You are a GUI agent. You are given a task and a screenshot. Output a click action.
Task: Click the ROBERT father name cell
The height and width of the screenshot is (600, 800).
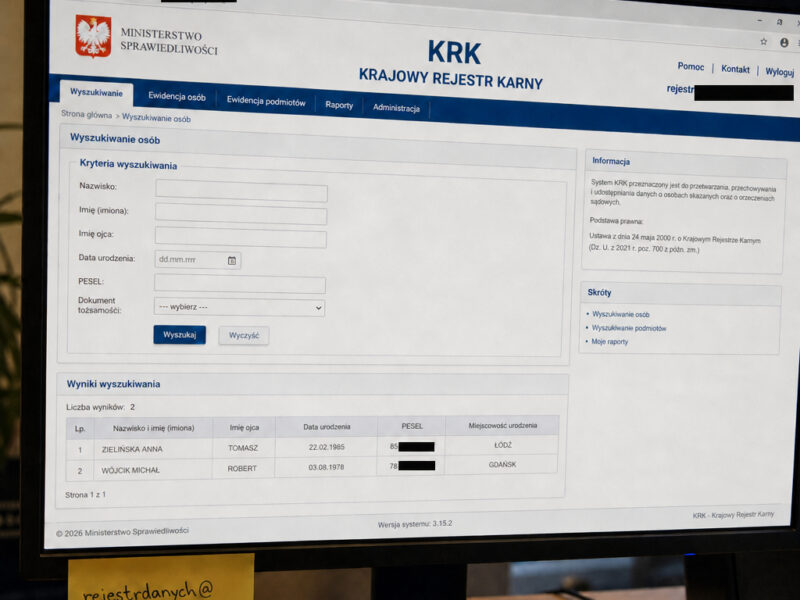(x=242, y=468)
